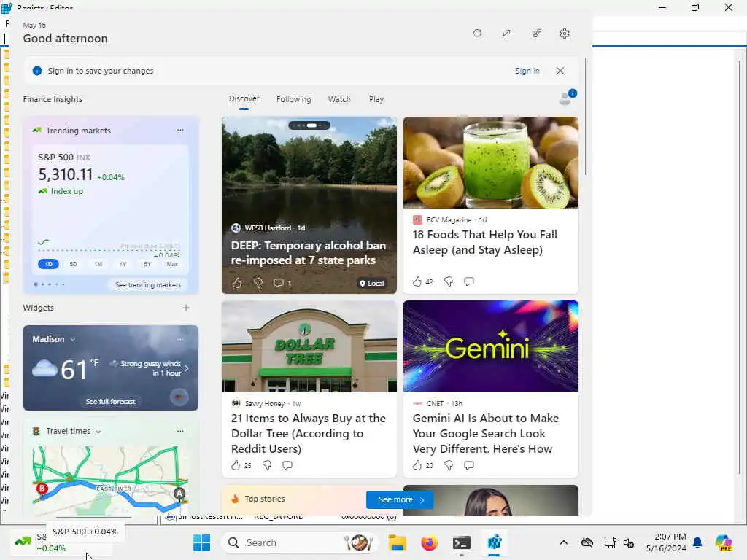Open the Gemini AI article headline
The width and height of the screenshot is (747, 560).
[x=485, y=433]
